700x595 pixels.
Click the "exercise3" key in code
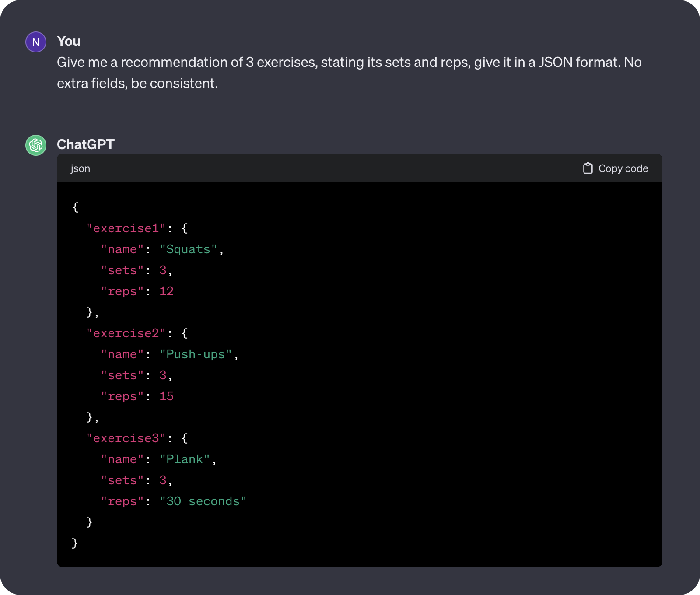coord(126,438)
